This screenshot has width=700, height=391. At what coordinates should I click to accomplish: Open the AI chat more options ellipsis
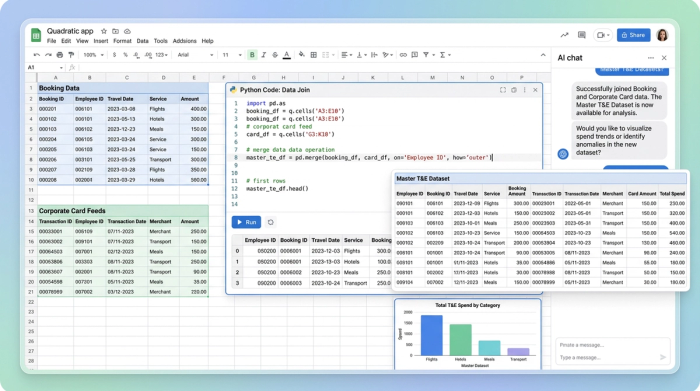[651, 58]
